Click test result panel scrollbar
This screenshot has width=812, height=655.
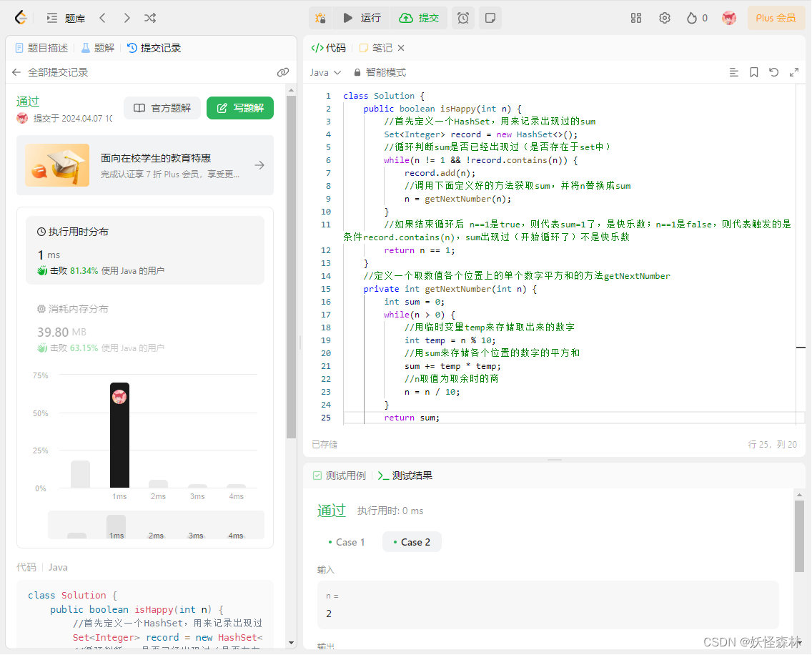[x=799, y=536]
